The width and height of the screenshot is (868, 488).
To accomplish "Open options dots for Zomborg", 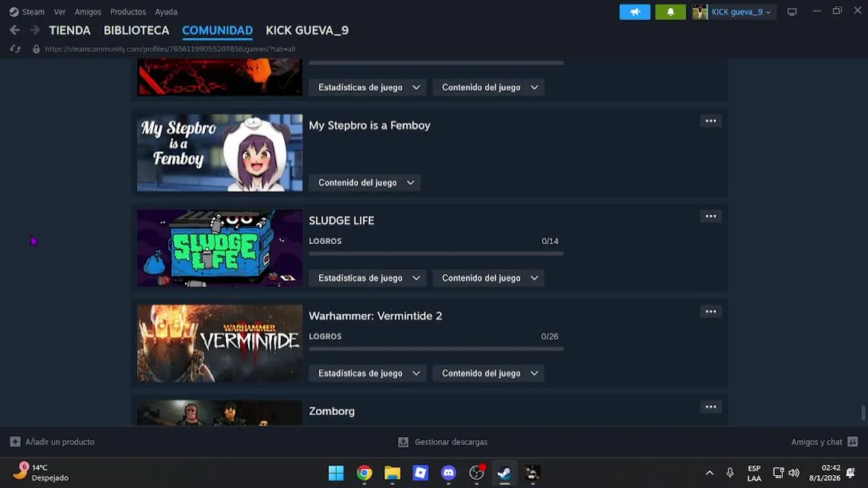I will click(x=711, y=407).
